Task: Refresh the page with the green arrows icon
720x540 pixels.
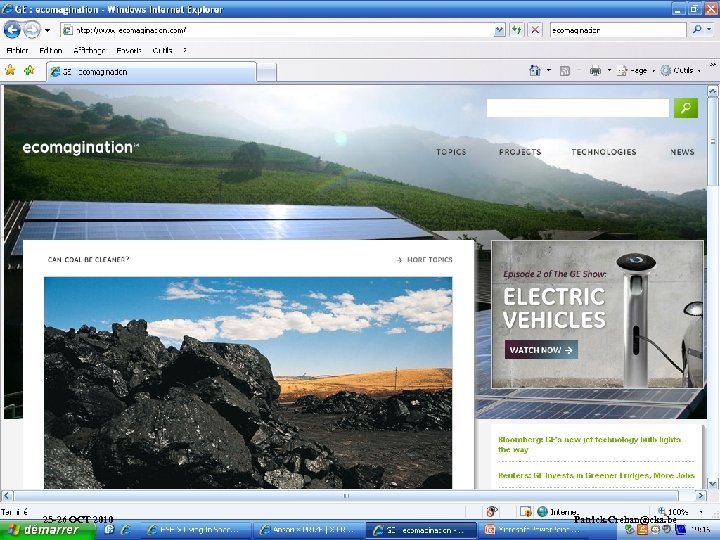Action: coord(517,30)
